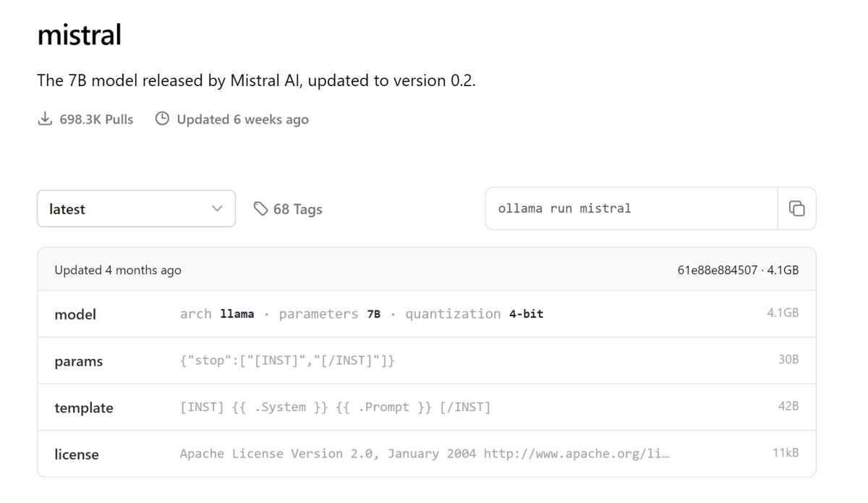The height and width of the screenshot is (503, 868).
Task: Open the params file row
Action: point(427,360)
